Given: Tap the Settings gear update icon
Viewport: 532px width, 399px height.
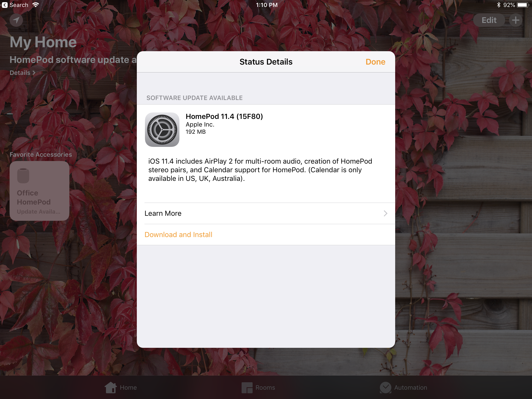Looking at the screenshot, I should tap(162, 129).
